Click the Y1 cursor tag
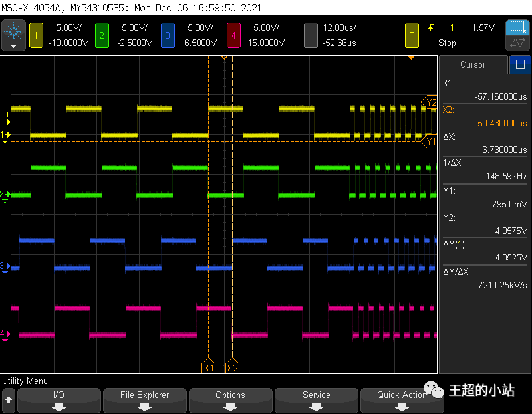The width and height of the screenshot is (532, 414). (x=430, y=142)
